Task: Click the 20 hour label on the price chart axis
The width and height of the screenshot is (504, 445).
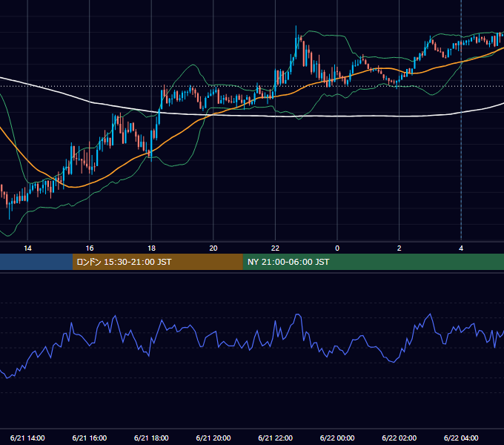Action: click(x=213, y=248)
